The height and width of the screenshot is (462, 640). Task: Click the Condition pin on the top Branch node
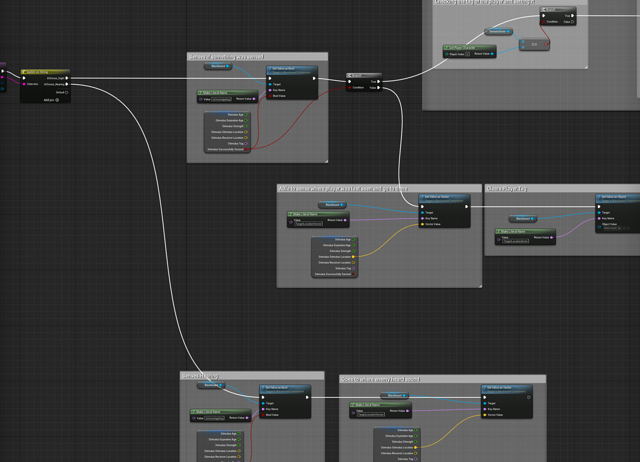(x=544, y=22)
